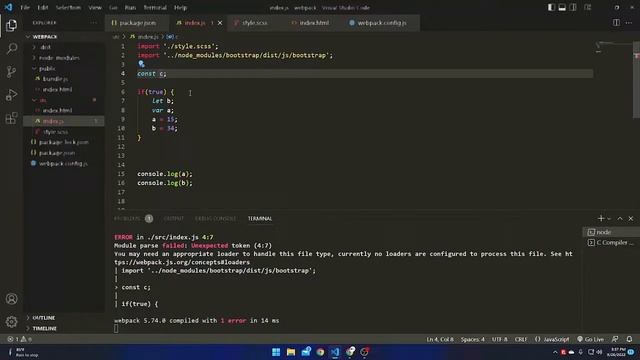Create a new terminal with plus button

601,219
